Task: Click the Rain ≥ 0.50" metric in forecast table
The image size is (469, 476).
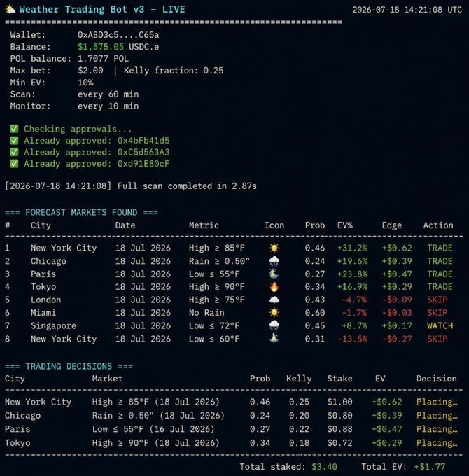Action: [219, 261]
